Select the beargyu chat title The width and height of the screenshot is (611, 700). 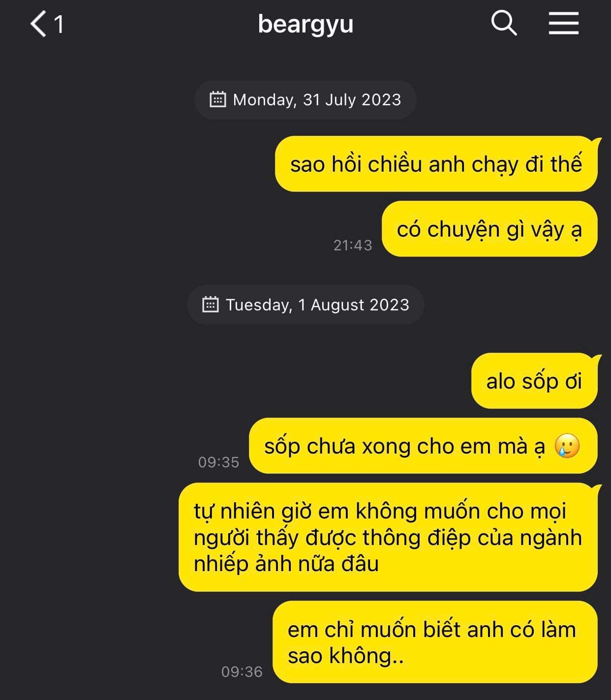point(305,24)
